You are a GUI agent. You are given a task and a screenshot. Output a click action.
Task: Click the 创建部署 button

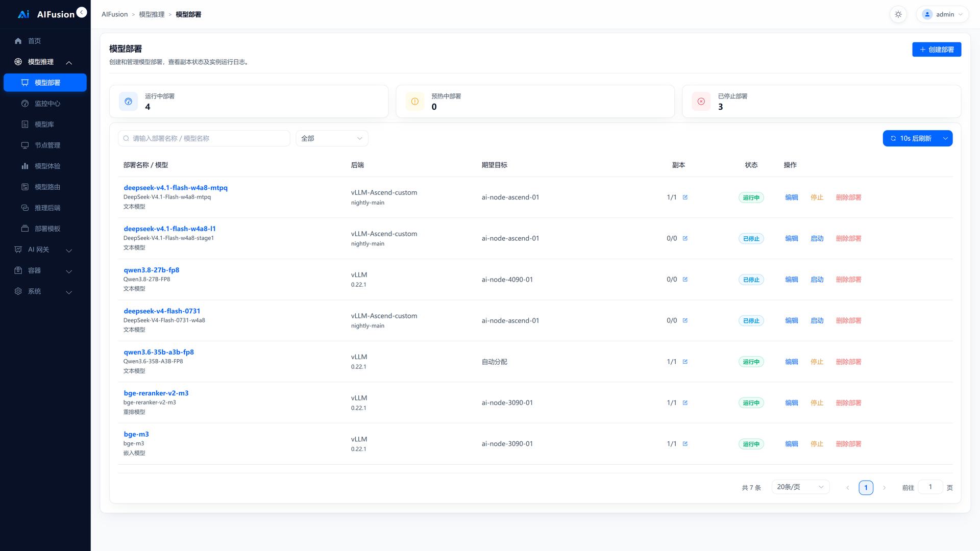pyautogui.click(x=937, y=49)
